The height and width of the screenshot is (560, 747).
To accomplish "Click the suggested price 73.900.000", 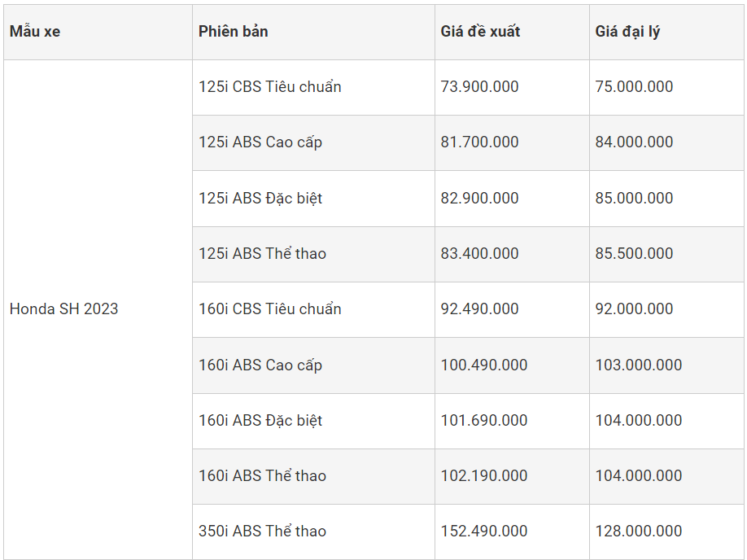I will click(479, 87).
